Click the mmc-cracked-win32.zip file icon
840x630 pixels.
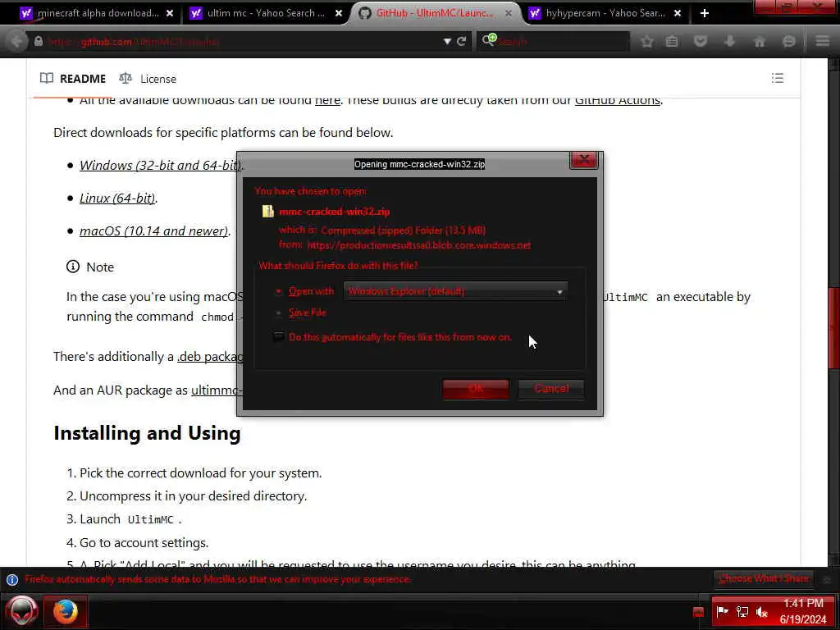268,212
